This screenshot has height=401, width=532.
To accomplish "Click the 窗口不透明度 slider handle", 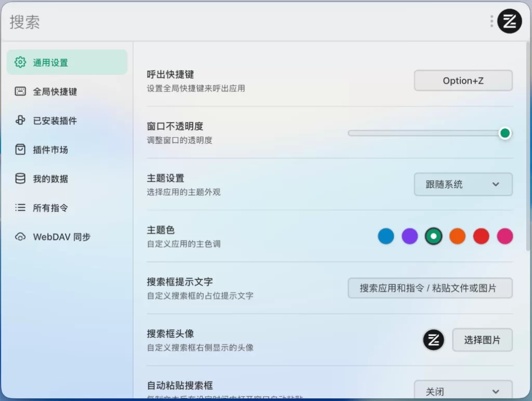I will (504, 133).
